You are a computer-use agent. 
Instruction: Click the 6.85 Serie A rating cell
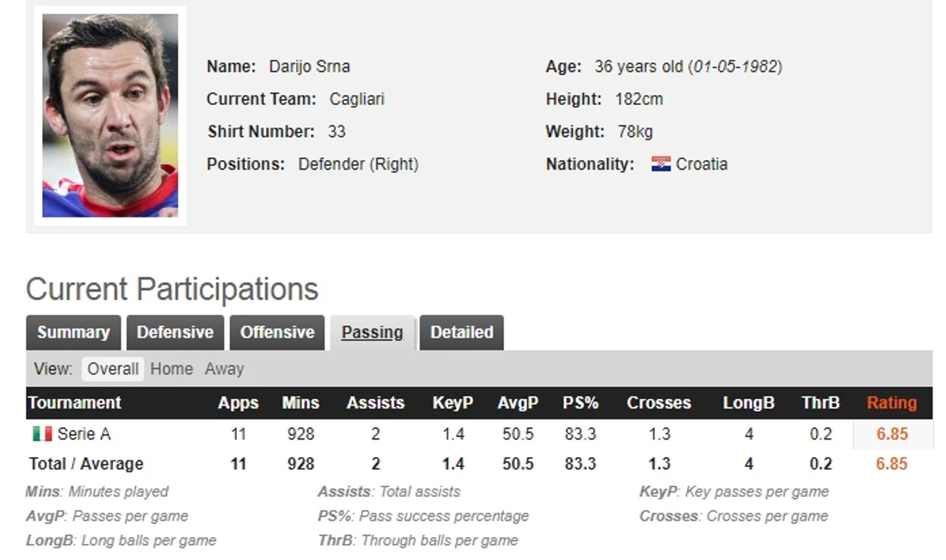pyautogui.click(x=892, y=434)
